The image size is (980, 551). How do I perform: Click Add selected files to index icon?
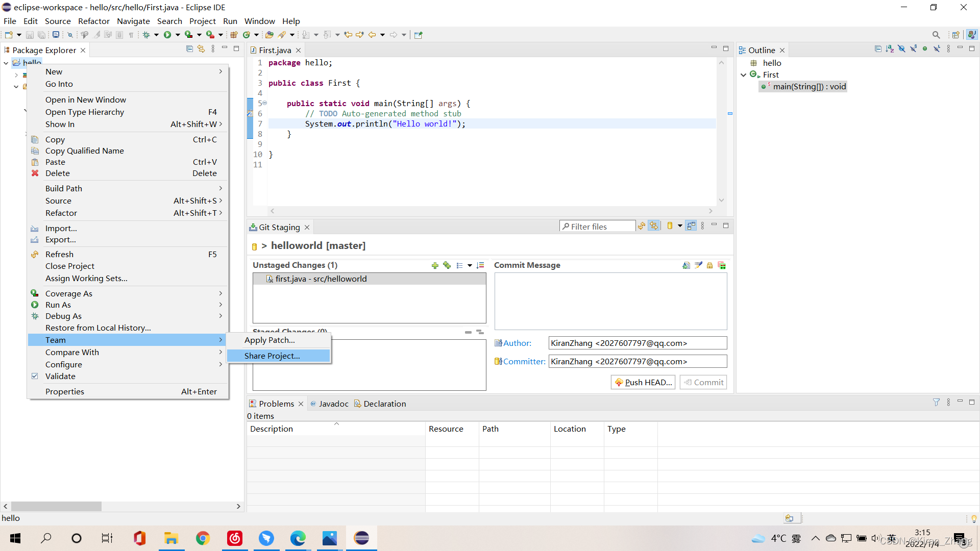click(435, 265)
